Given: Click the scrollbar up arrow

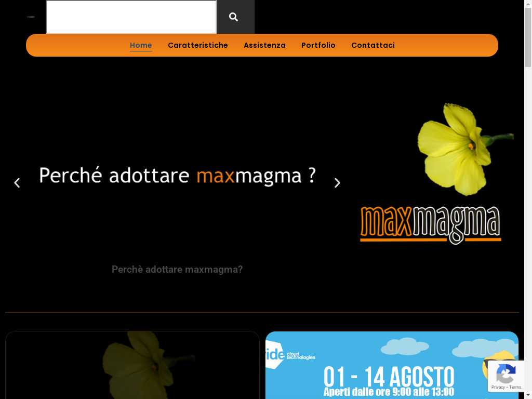Looking at the screenshot, I should coord(528,4).
